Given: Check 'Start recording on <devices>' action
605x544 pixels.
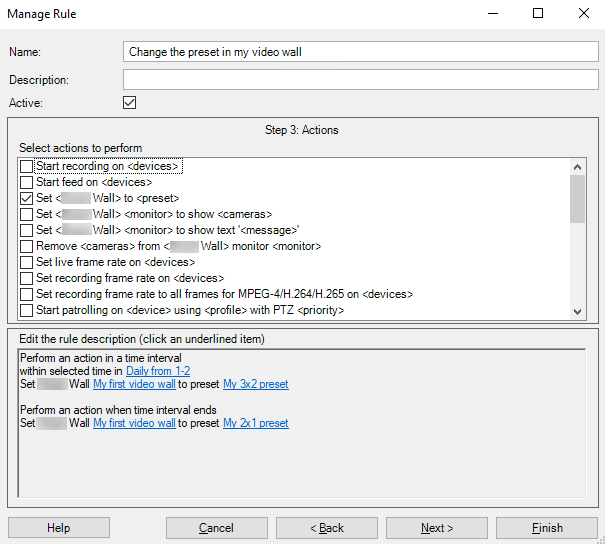Looking at the screenshot, I should (27, 166).
